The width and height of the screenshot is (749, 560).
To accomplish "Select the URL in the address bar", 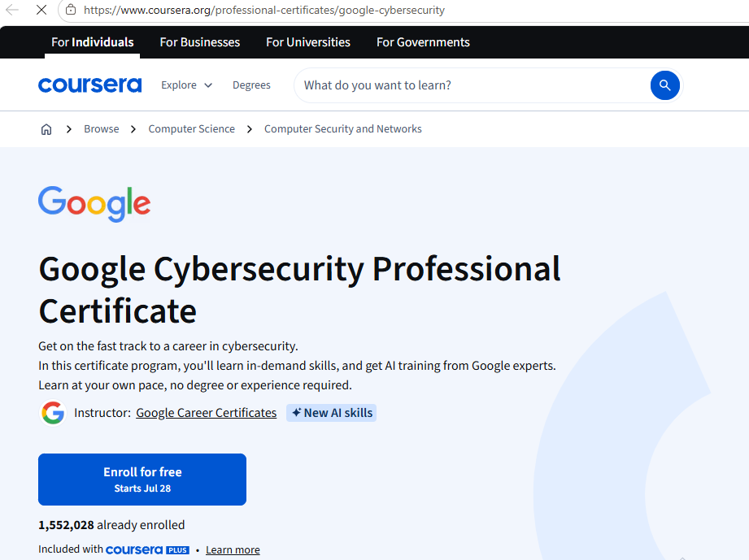I will pyautogui.click(x=263, y=10).
